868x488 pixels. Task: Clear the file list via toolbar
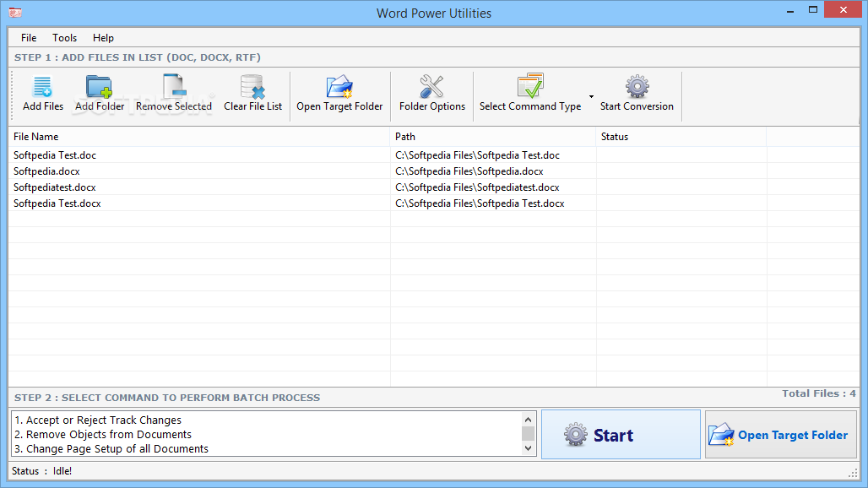[x=253, y=94]
